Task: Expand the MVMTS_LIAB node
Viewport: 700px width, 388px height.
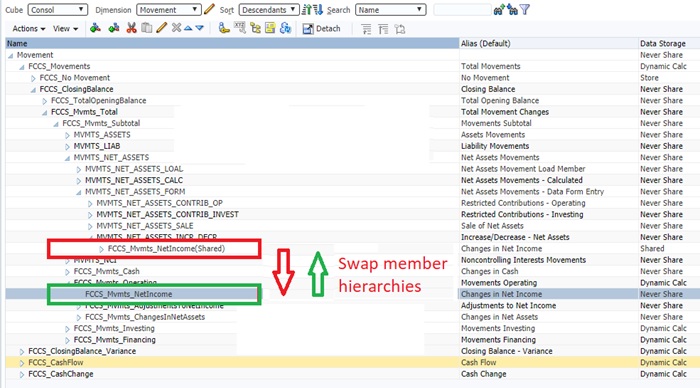Action: click(67, 146)
